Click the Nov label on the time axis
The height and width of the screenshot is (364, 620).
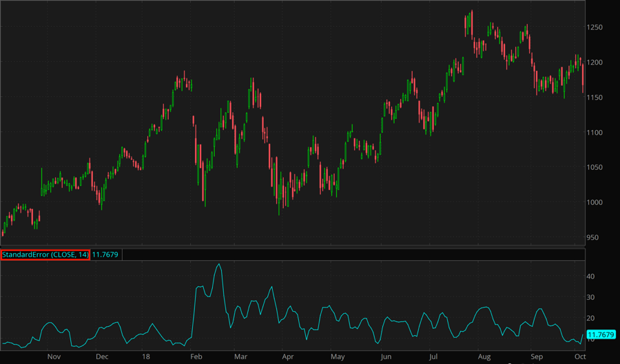54,357
